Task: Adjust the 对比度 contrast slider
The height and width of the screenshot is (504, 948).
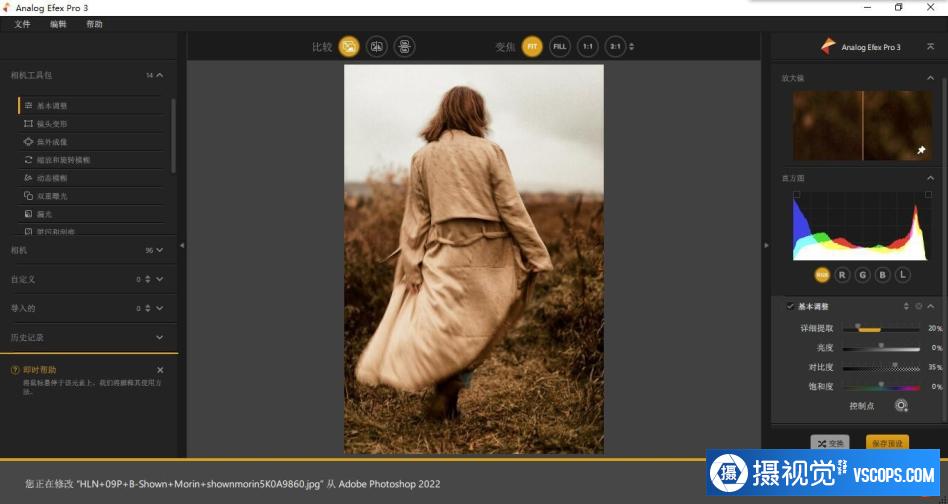Action: point(881,367)
